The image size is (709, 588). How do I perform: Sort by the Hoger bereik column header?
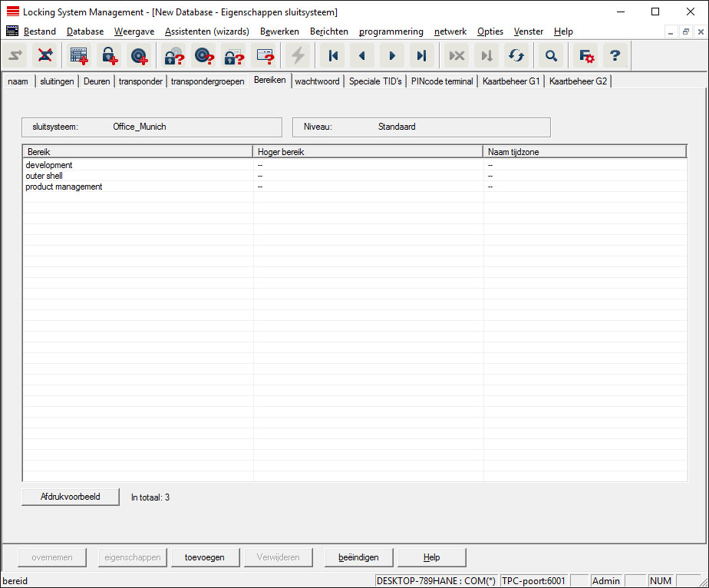368,152
